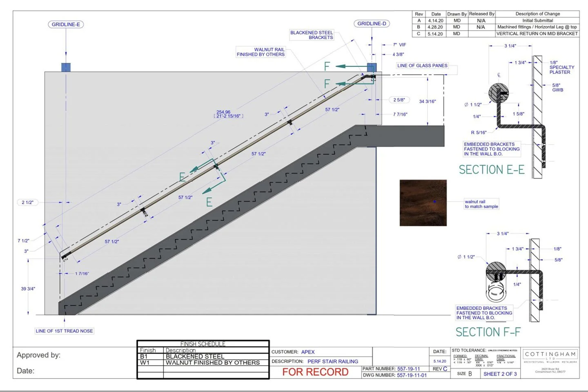Image resolution: width=588 pixels, height=392 pixels.
Task: Select WALNUT FINISHED BY OTHERS in the finish schedule
Action: [213, 363]
